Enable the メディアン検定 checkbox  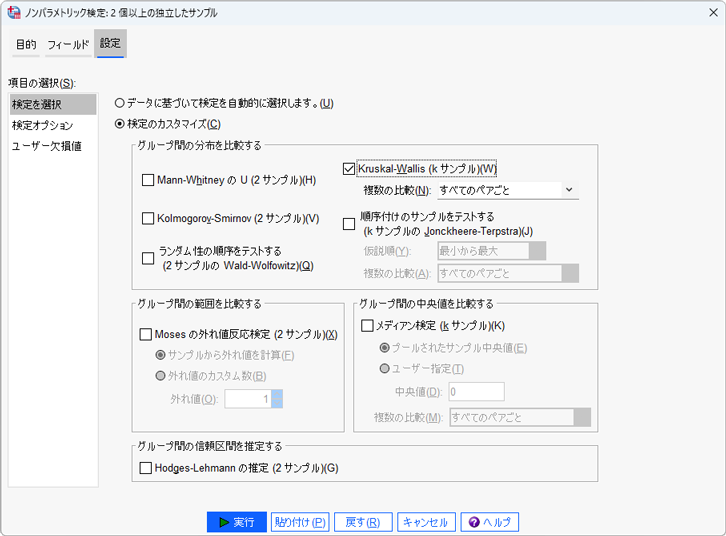[367, 326]
